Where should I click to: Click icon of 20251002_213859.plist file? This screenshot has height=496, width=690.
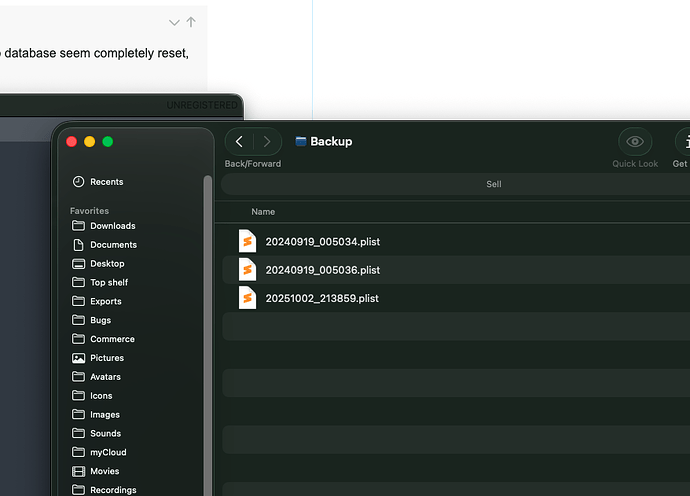pos(247,298)
